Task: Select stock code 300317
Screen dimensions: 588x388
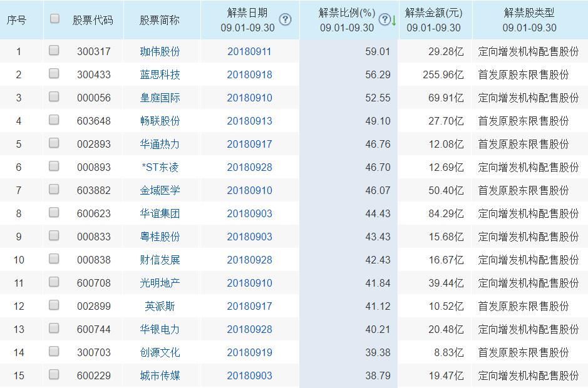Action: [x=94, y=51]
